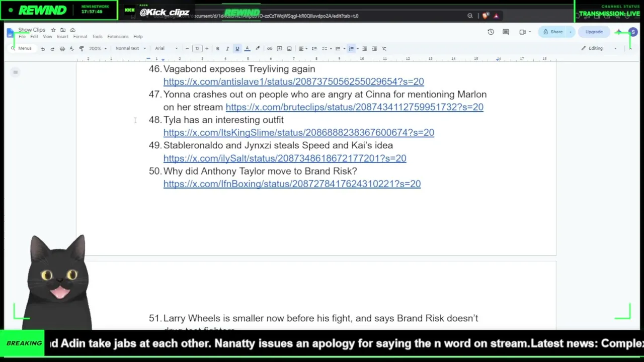Viewport: 644px width, 362px height.
Task: Click the browser zoom magnifier icon
Action: pos(470,16)
